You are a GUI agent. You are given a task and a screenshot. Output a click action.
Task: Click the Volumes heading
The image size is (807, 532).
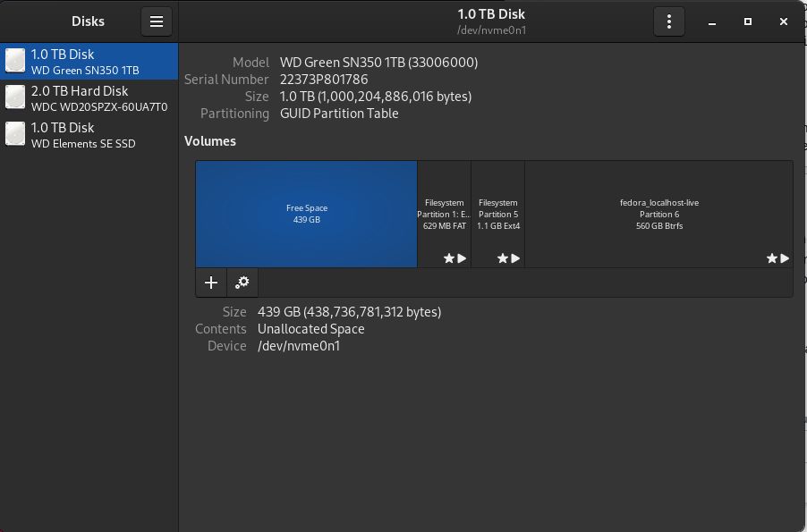pyautogui.click(x=210, y=141)
